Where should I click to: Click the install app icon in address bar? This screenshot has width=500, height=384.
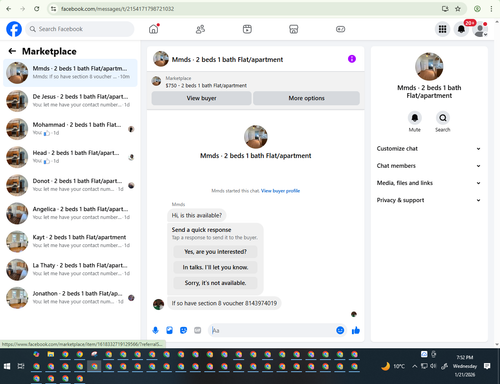point(445,9)
